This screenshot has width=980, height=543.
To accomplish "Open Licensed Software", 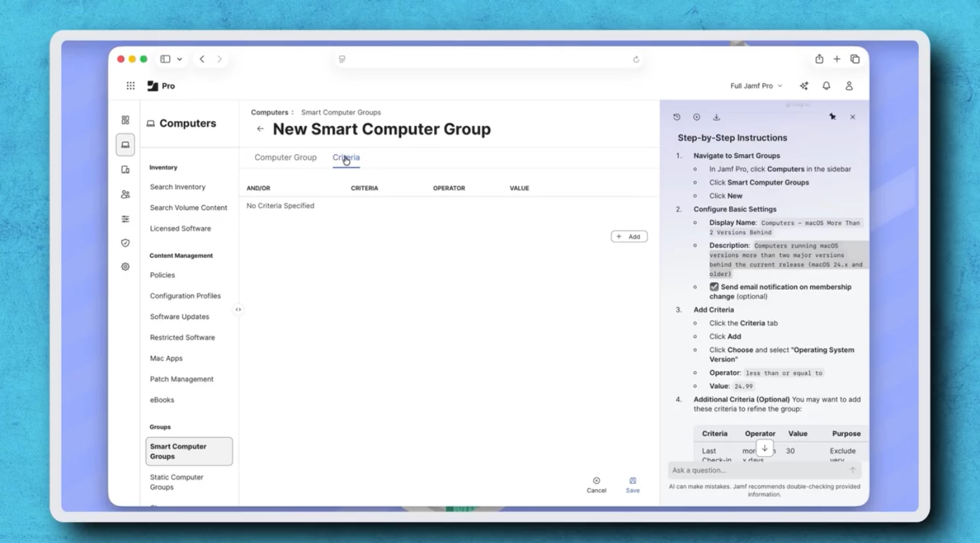I will tap(180, 229).
